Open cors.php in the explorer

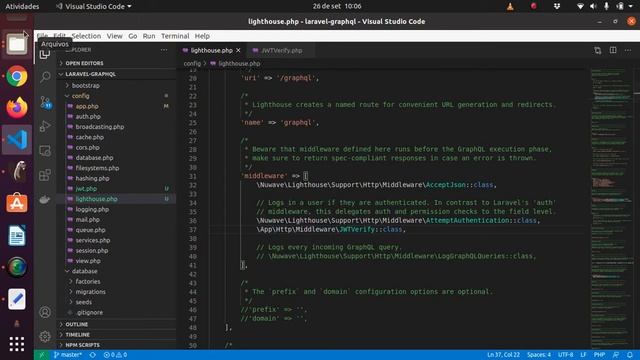click(x=116, y=147)
